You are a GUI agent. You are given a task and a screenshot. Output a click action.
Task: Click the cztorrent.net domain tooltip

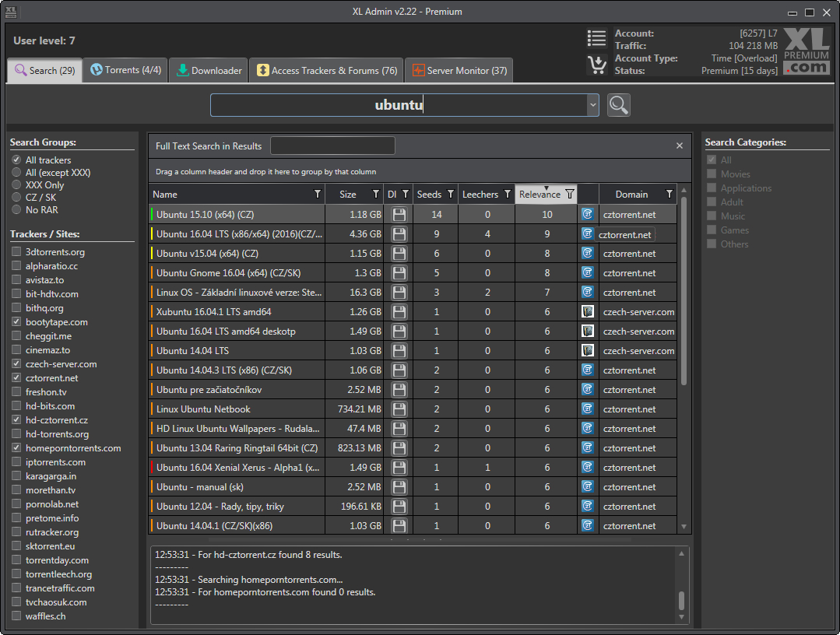tap(624, 234)
